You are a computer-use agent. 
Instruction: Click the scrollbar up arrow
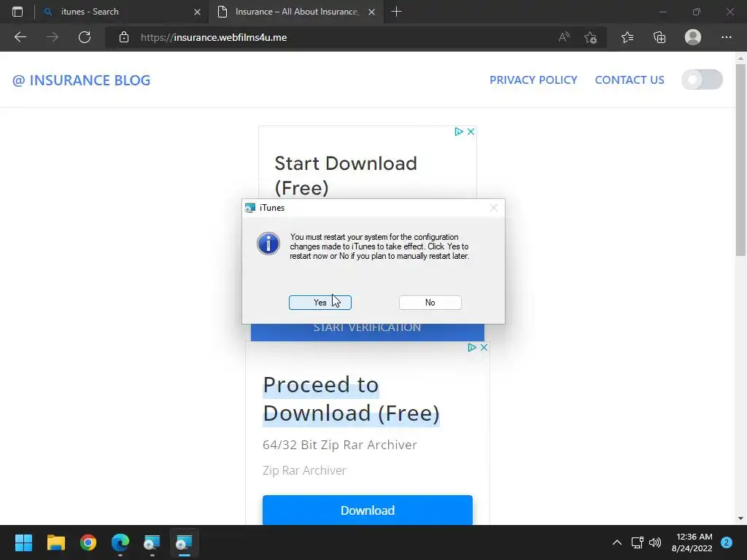[740, 58]
